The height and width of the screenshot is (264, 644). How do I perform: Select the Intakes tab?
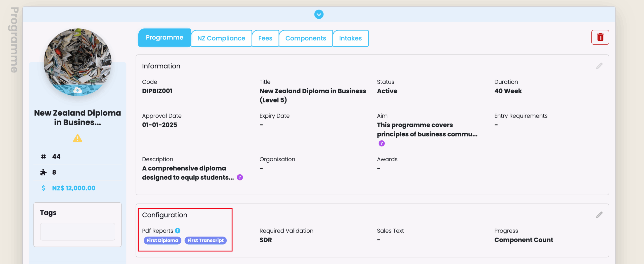pos(350,38)
